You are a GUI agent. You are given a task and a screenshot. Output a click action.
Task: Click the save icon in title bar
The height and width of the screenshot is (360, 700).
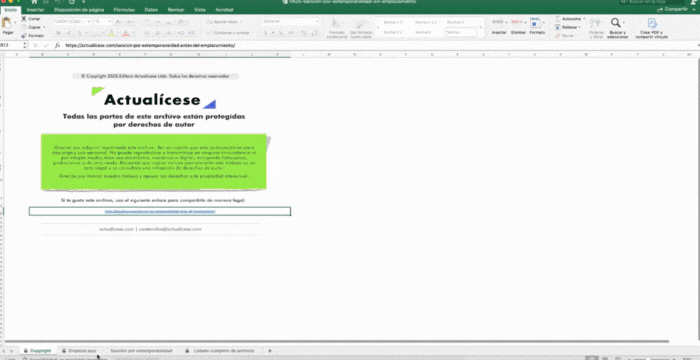click(x=46, y=2)
